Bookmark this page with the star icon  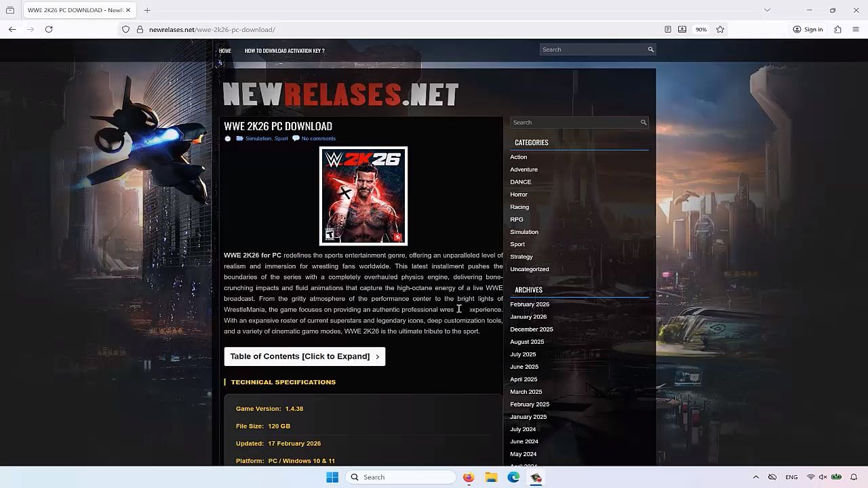click(720, 29)
